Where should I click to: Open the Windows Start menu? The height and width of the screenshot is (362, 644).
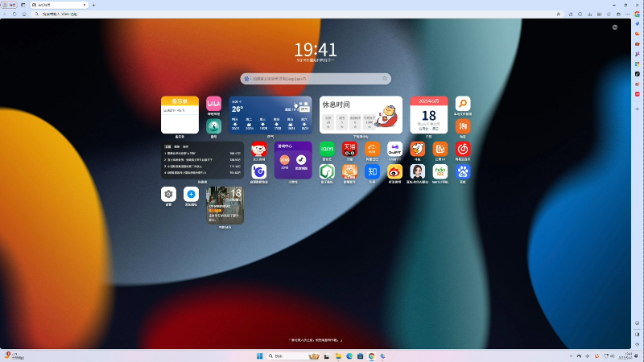point(259,356)
